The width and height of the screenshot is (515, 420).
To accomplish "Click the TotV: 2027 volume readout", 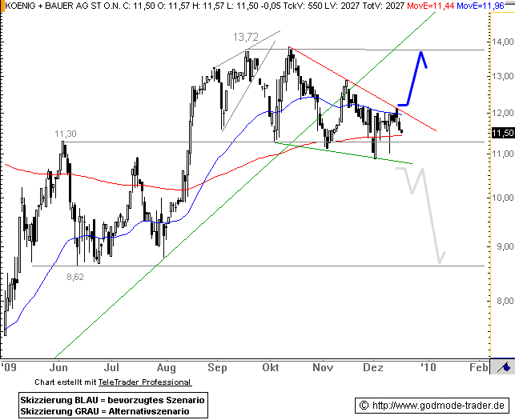I will tap(384, 6).
